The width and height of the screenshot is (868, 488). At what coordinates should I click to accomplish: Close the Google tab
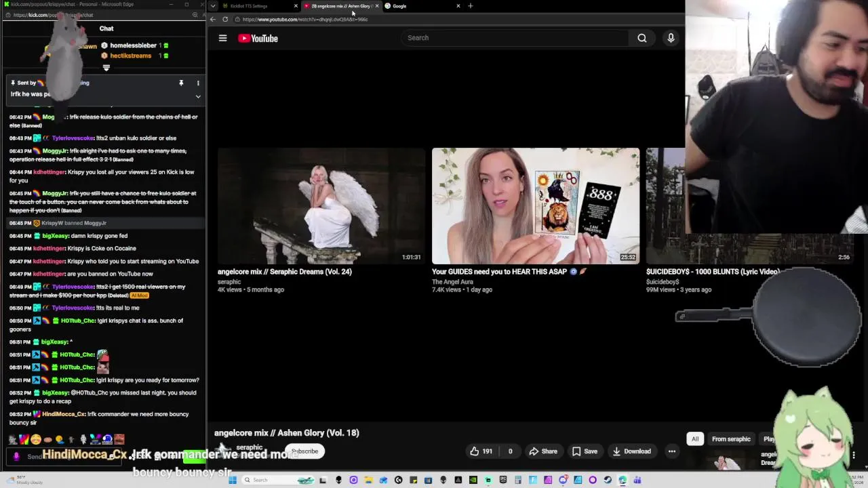click(x=458, y=6)
